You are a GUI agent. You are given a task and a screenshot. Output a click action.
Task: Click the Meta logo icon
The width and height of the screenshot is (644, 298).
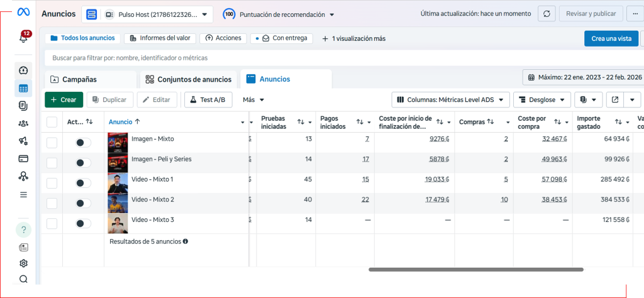23,13
